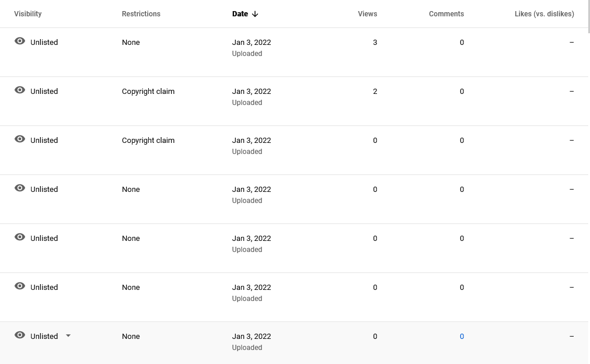590x364 pixels.
Task: Click the eye icon in the 3-views row
Action: (x=20, y=41)
